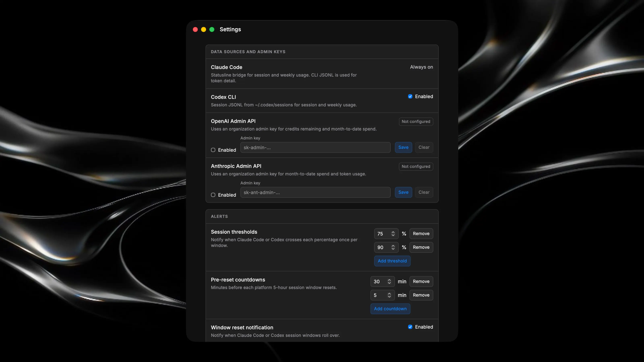This screenshot has width=644, height=362.
Task: Click the Window reset notification heading
Action: click(x=242, y=328)
